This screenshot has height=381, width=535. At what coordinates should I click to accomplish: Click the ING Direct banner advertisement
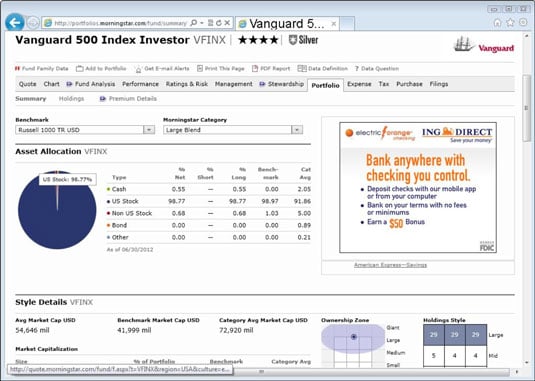tap(418, 187)
